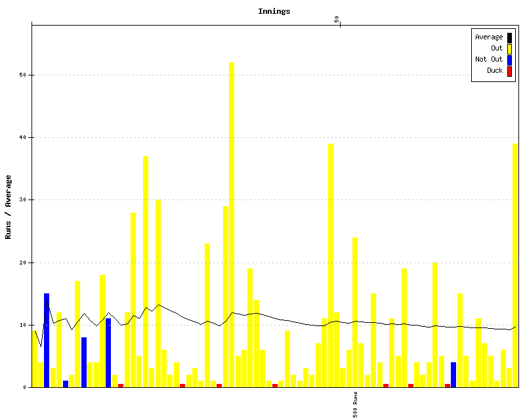
Task: Click the y-axis label "20"
Action: (x=23, y=262)
